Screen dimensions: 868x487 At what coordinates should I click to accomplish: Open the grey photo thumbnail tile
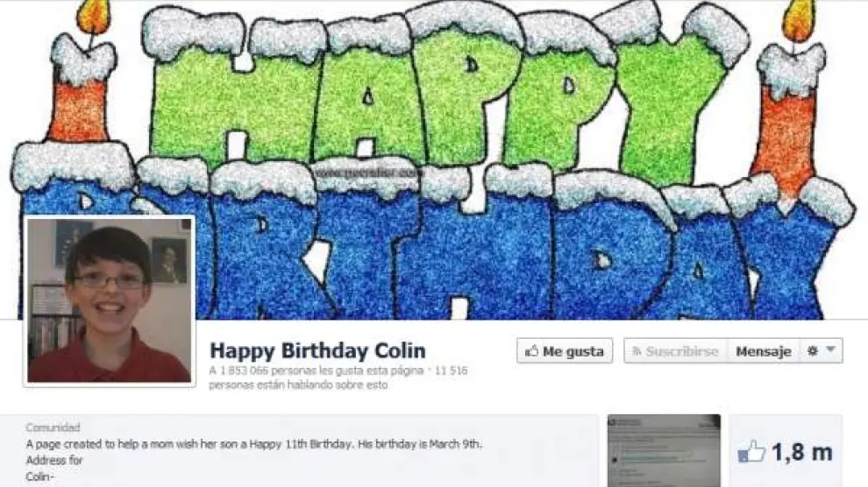coord(664,450)
